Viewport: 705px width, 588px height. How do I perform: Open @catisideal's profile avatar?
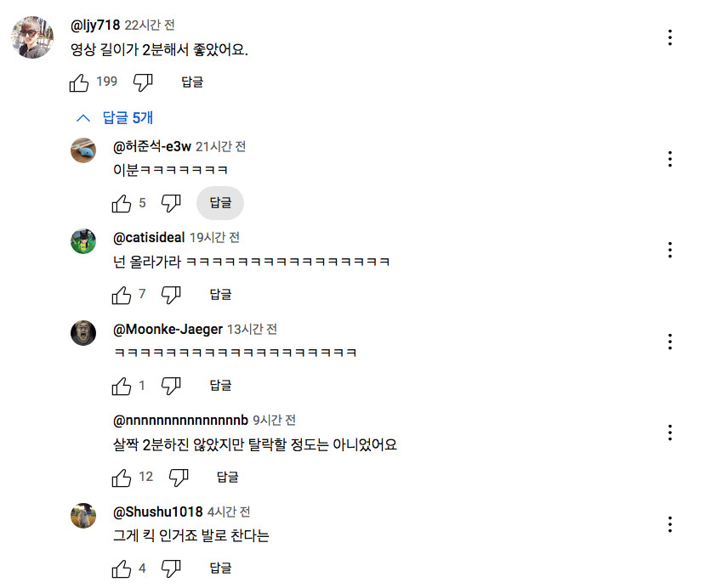click(83, 241)
